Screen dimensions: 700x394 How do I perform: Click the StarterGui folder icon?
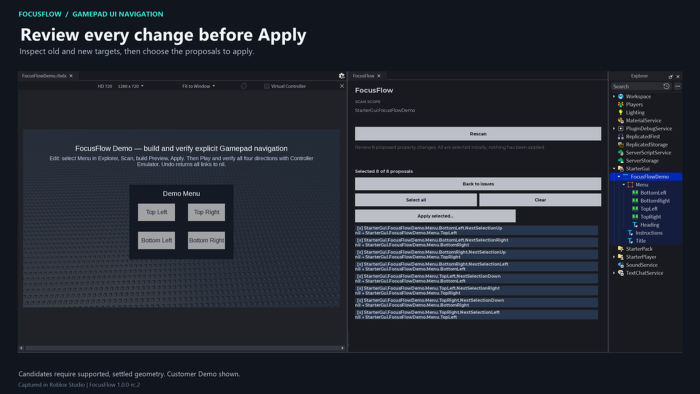click(621, 169)
